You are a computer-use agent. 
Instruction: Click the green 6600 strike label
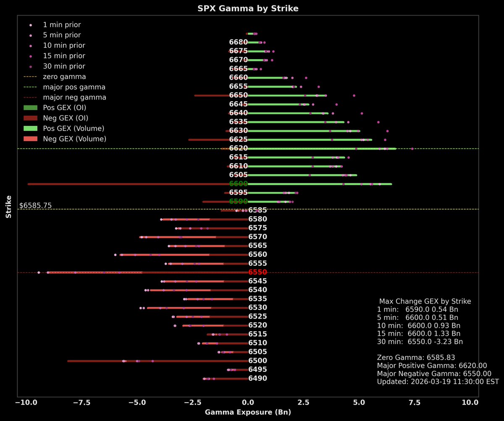pyautogui.click(x=239, y=184)
